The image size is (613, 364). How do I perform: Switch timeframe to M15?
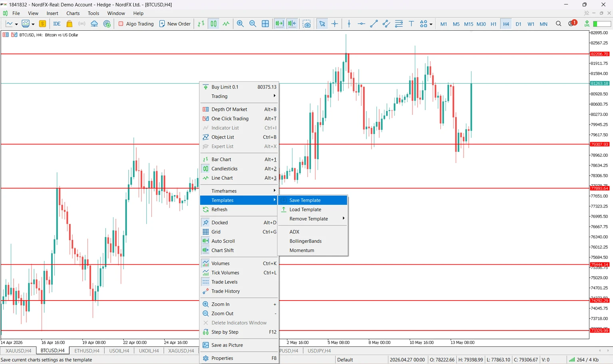click(x=468, y=24)
